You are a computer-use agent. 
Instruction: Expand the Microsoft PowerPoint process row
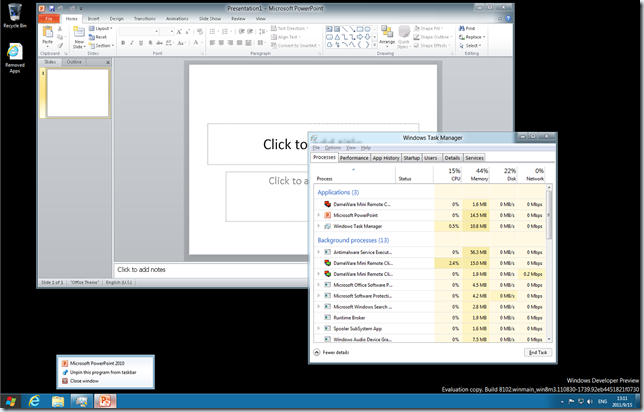318,215
